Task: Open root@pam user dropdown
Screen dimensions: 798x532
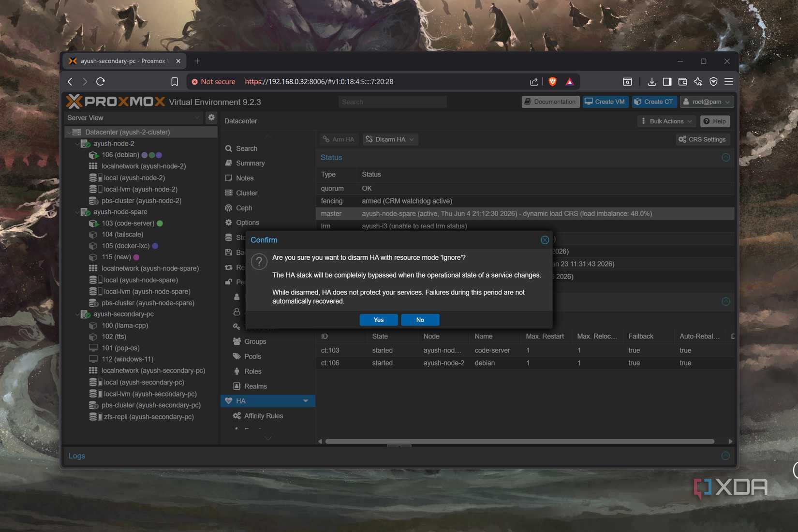Action: pos(707,102)
